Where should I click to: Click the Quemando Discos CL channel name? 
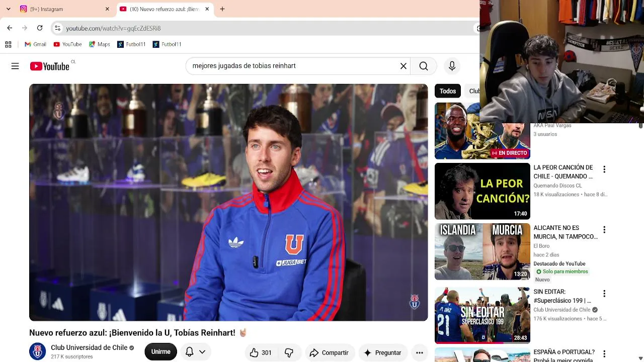pyautogui.click(x=557, y=186)
